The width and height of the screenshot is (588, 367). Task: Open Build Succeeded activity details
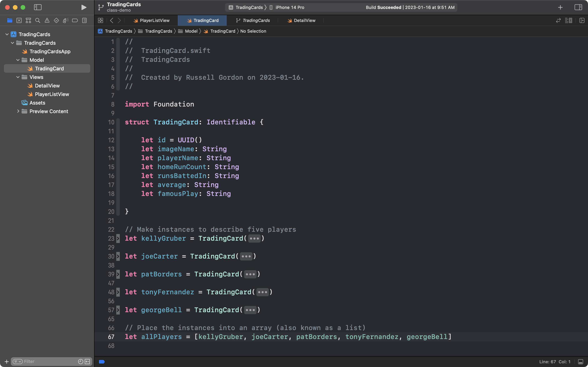tap(410, 7)
